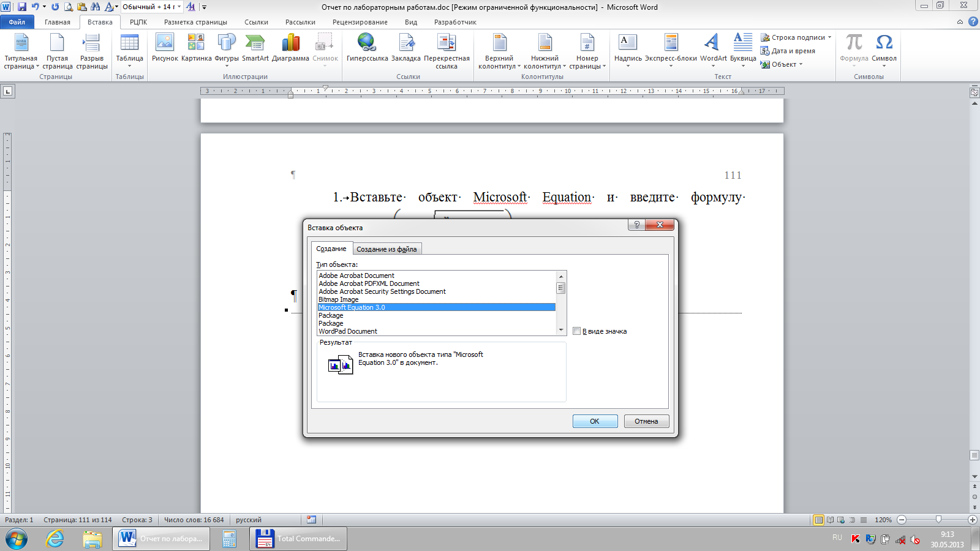Insert a SmartArt graphic

tap(255, 48)
